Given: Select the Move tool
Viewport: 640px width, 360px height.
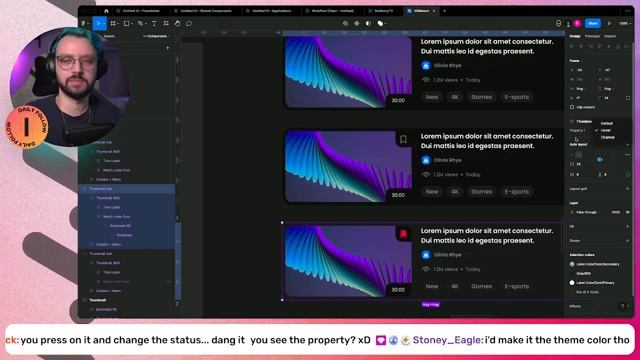Looking at the screenshot, I should pyautogui.click(x=98, y=24).
